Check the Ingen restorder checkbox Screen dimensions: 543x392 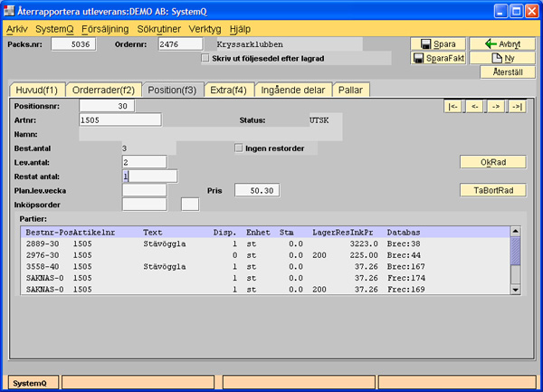(239, 148)
